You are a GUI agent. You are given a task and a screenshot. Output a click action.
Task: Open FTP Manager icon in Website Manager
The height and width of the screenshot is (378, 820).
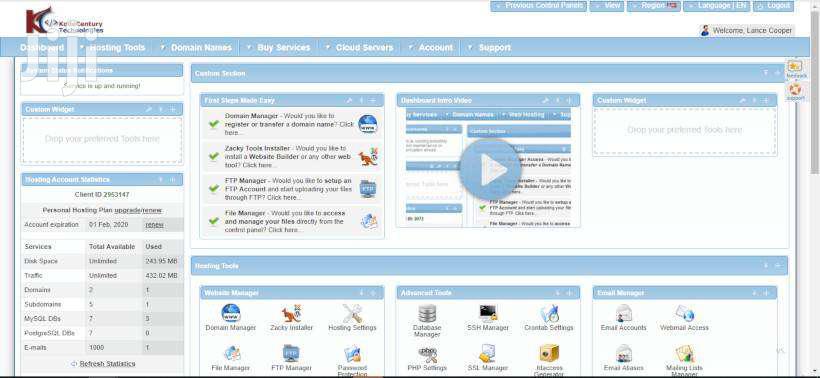coord(291,353)
